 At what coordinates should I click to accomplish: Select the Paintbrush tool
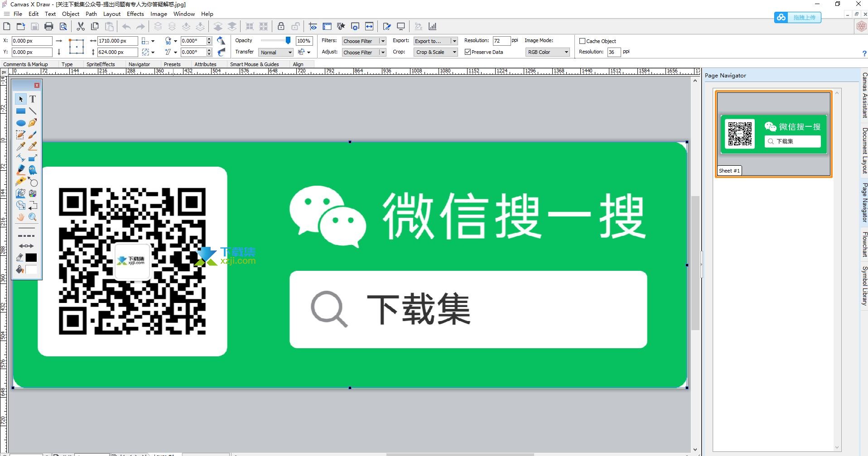[x=33, y=134]
